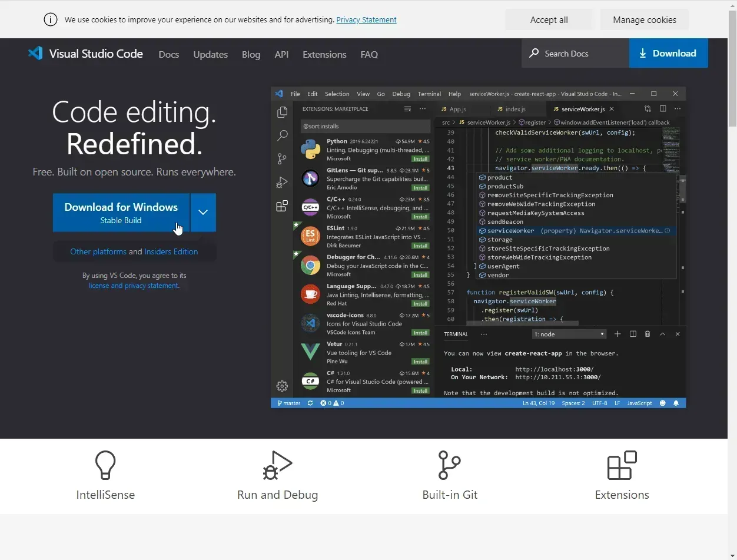Image resolution: width=737 pixels, height=560 pixels.
Task: Click in the Search Docs field
Action: click(575, 53)
